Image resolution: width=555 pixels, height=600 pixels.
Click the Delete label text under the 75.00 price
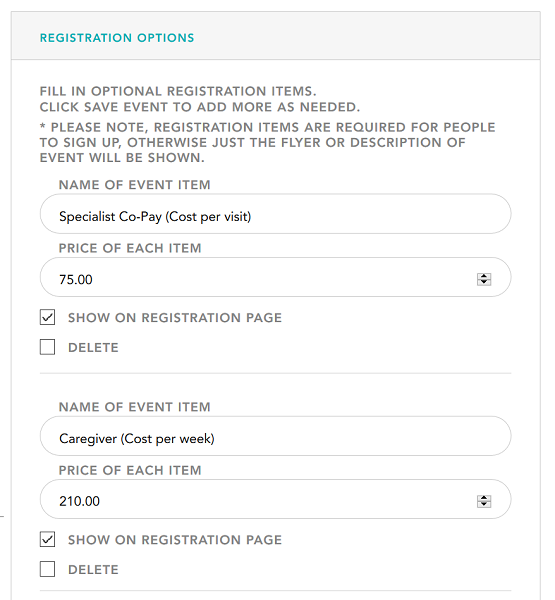(93, 347)
